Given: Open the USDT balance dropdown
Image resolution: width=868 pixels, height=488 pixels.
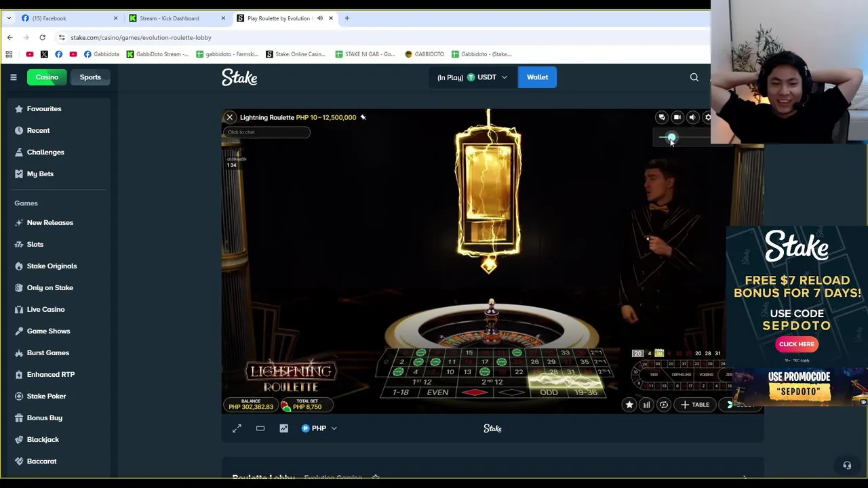Looking at the screenshot, I should click(472, 77).
